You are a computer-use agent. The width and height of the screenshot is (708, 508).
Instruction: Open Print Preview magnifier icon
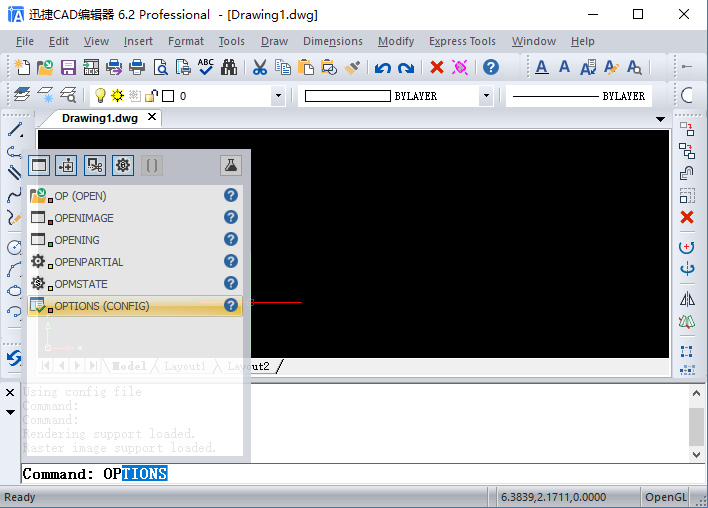160,67
